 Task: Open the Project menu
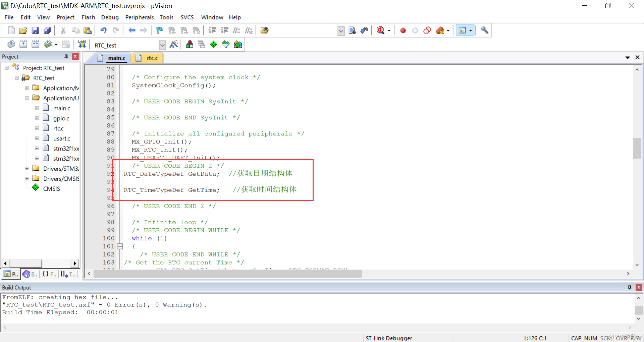click(65, 17)
